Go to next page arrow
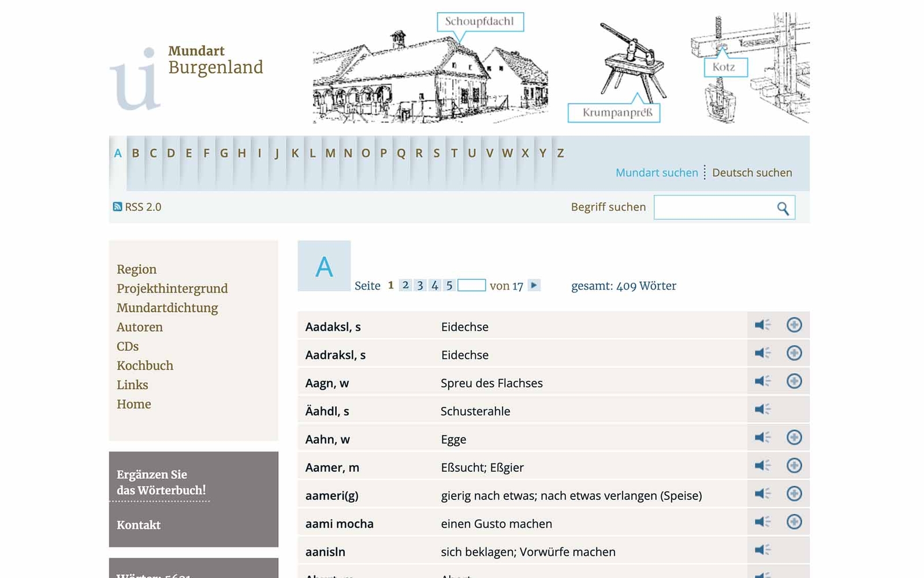The height and width of the screenshot is (578, 924). click(x=534, y=285)
